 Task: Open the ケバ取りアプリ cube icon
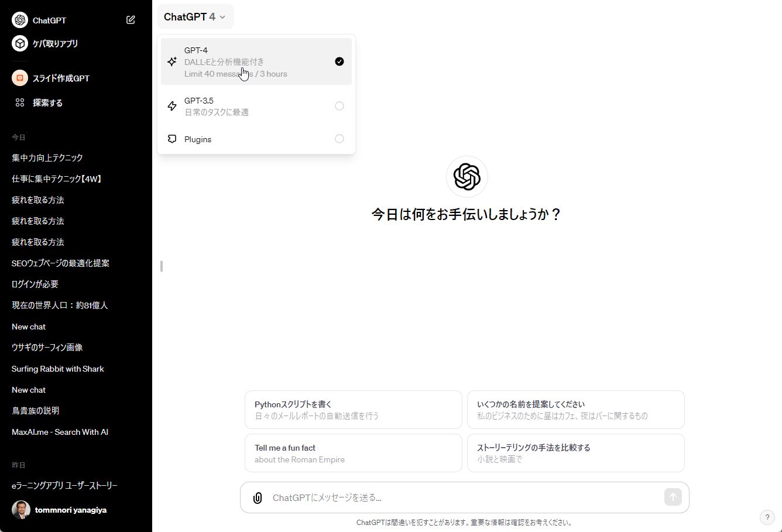pyautogui.click(x=20, y=43)
